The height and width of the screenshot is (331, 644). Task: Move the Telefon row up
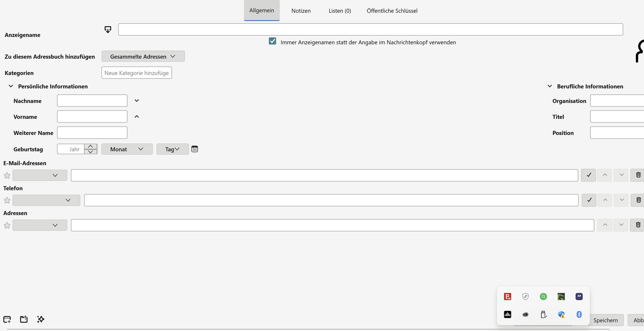605,200
